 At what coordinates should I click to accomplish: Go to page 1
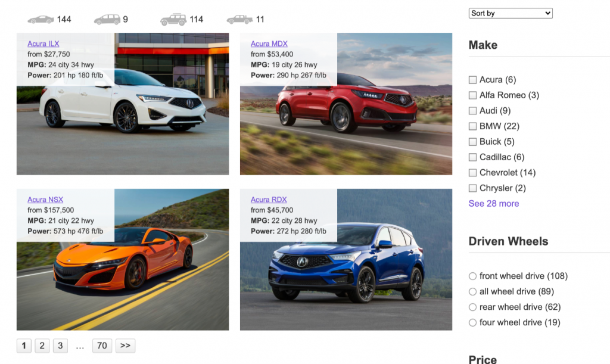24,346
